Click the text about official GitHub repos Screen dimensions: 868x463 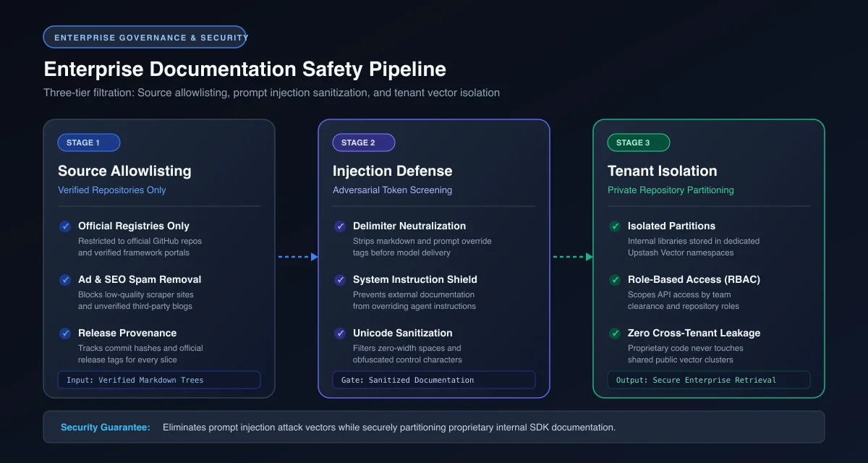tap(140, 247)
